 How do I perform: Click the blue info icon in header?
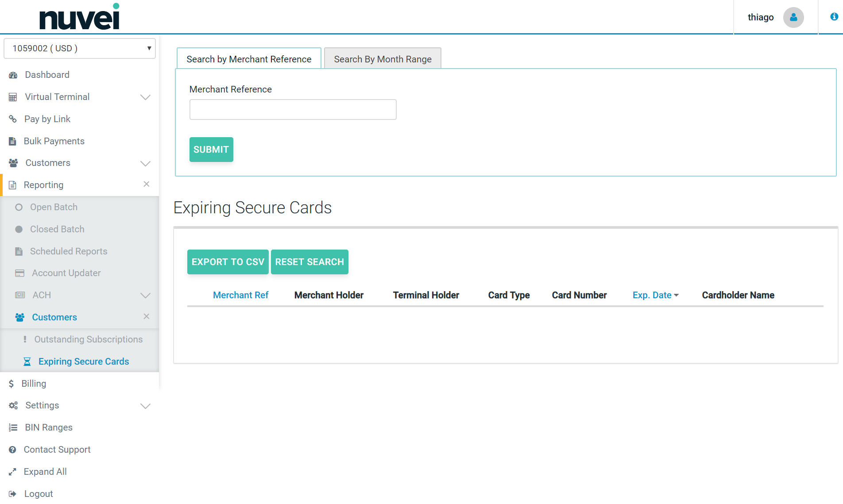[x=834, y=17]
